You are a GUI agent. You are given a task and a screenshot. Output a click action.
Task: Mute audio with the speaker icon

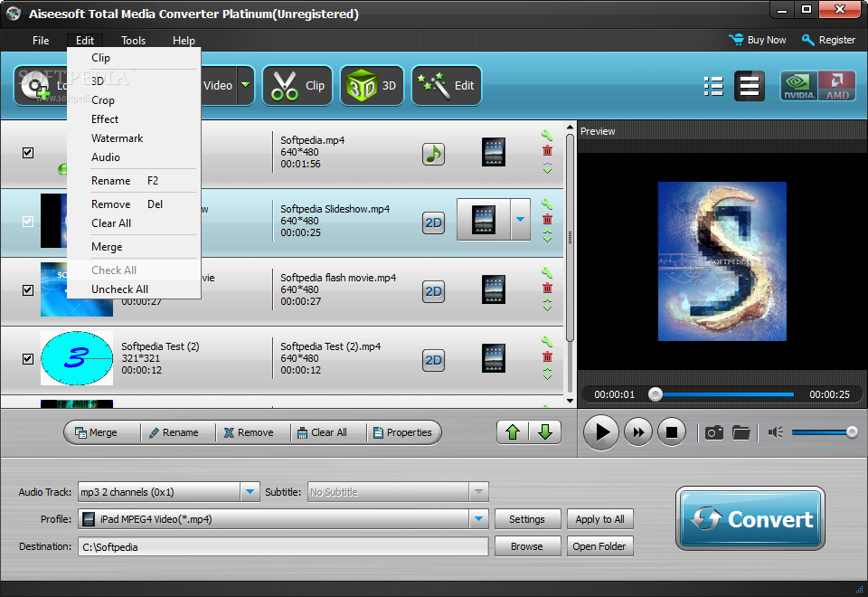point(776,432)
